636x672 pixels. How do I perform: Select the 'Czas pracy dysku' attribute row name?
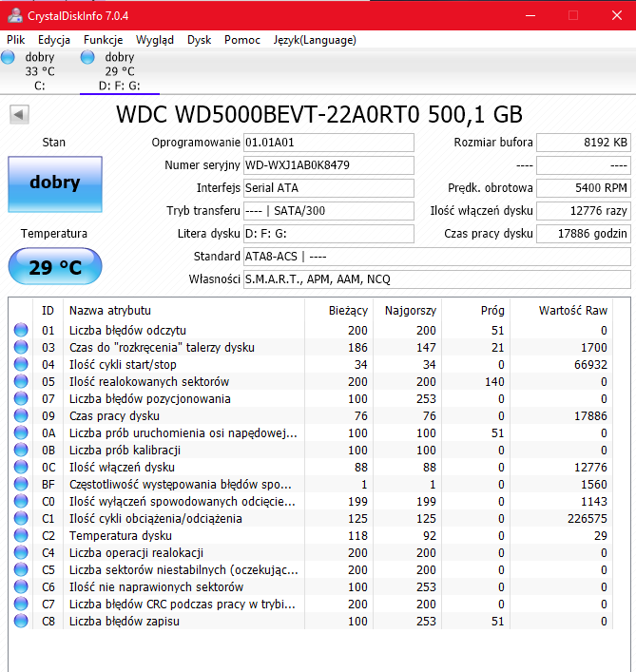pyautogui.click(x=114, y=415)
